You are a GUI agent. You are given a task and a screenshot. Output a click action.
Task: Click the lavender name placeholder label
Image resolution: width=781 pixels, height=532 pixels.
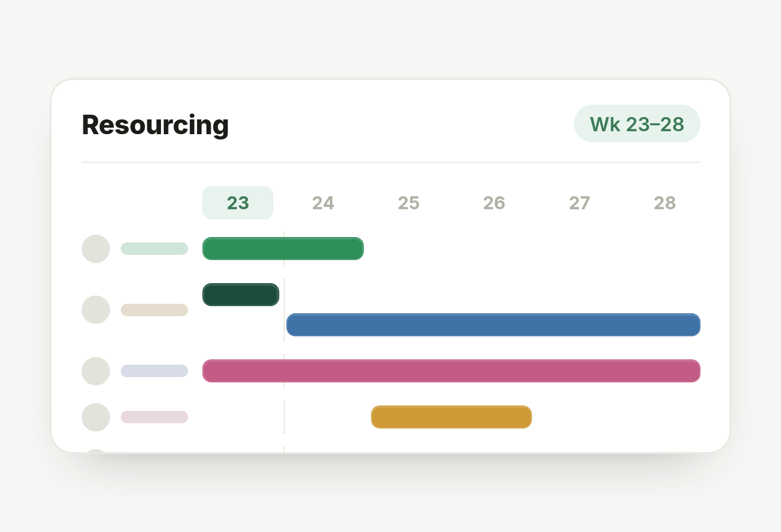pos(154,371)
